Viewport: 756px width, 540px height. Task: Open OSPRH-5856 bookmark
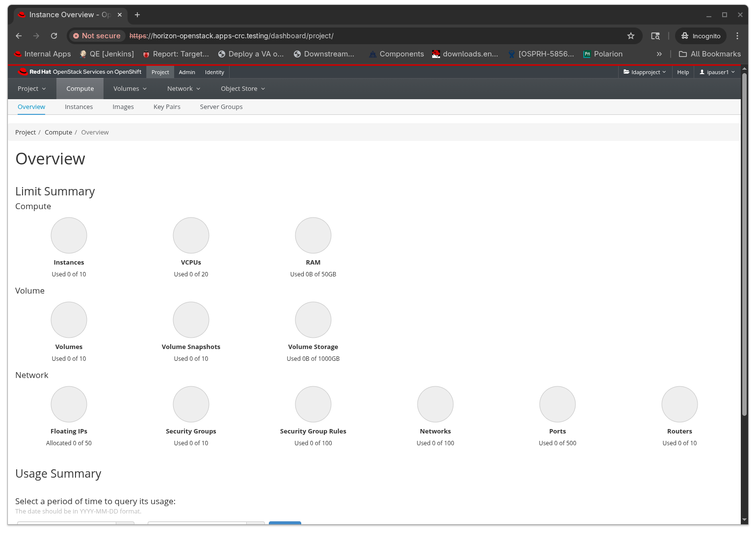coord(541,54)
